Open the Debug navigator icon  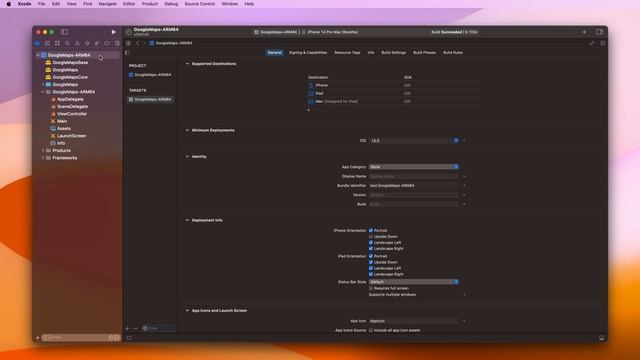pyautogui.click(x=97, y=43)
